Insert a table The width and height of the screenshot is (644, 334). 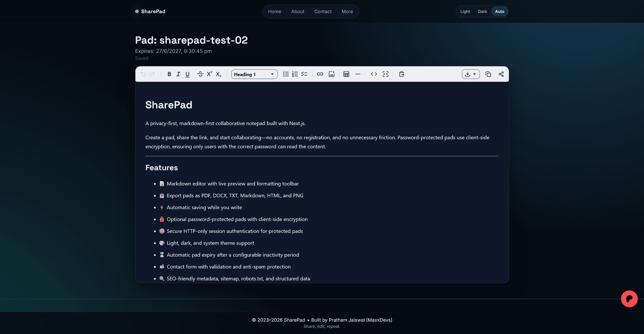(346, 74)
